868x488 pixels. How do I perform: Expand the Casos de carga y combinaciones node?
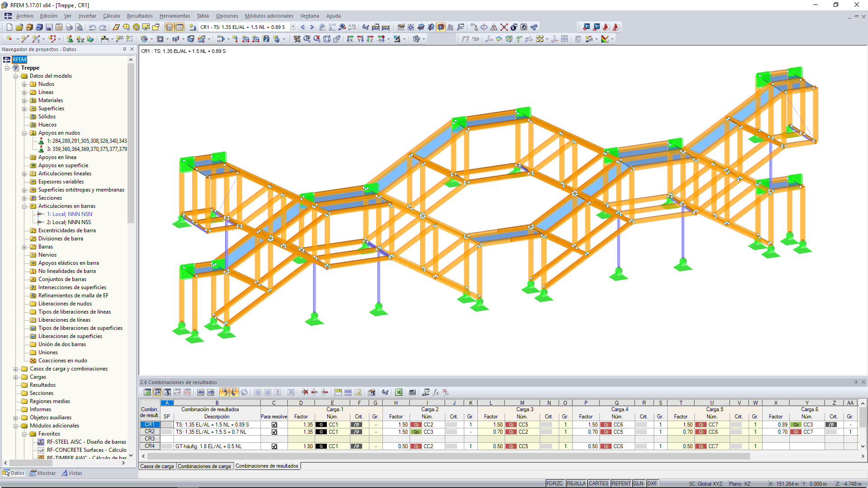(x=15, y=369)
